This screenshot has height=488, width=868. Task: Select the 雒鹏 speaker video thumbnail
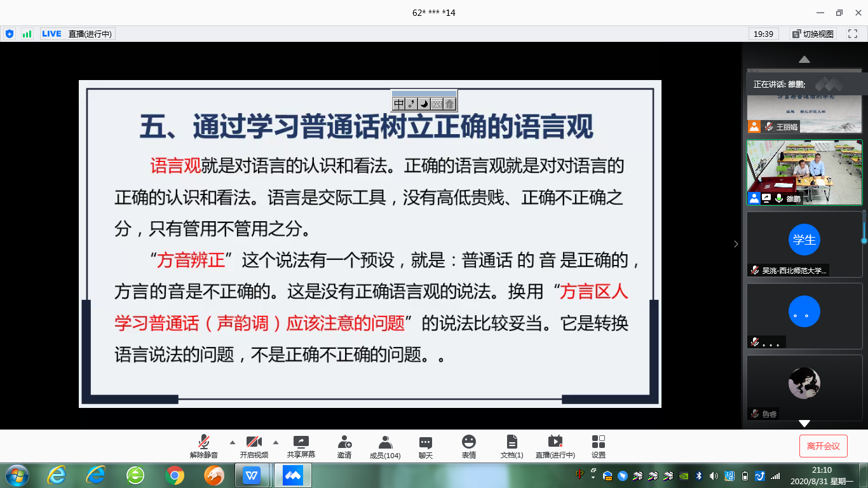click(804, 172)
